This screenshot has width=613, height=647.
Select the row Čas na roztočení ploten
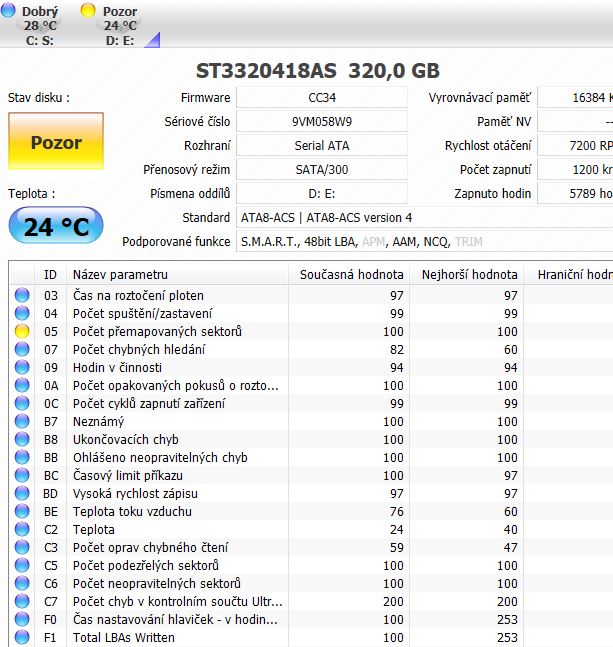click(x=311, y=295)
